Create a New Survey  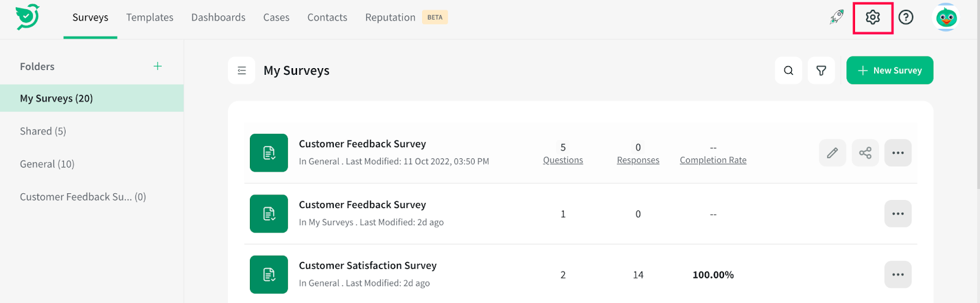pyautogui.click(x=889, y=71)
